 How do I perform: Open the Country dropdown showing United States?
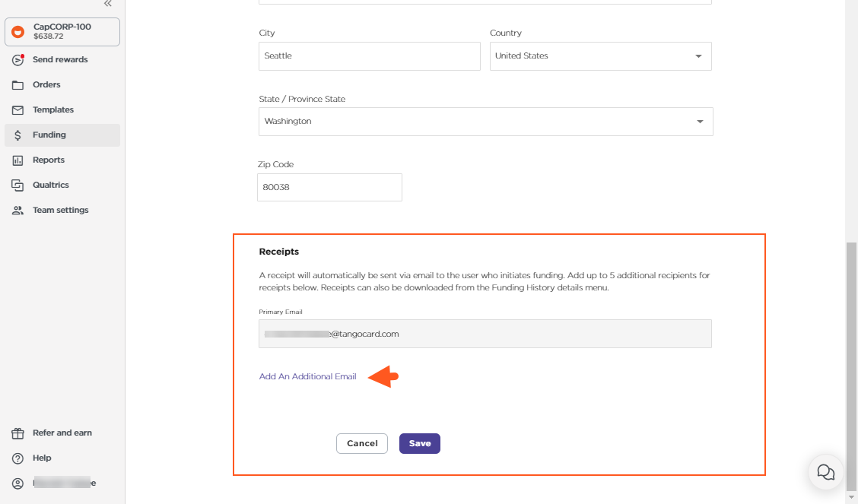pyautogui.click(x=698, y=55)
